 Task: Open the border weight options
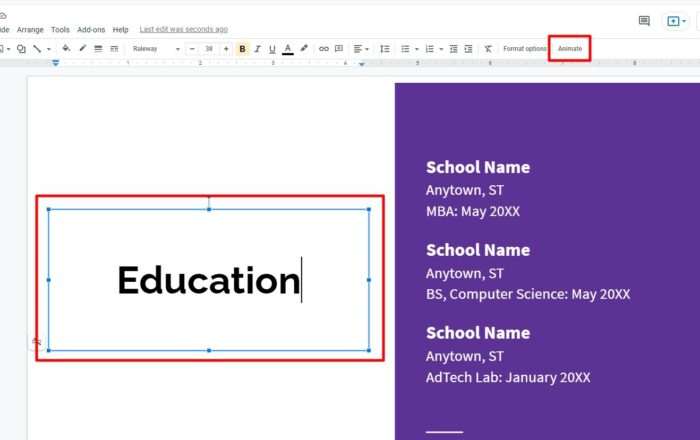coord(98,49)
